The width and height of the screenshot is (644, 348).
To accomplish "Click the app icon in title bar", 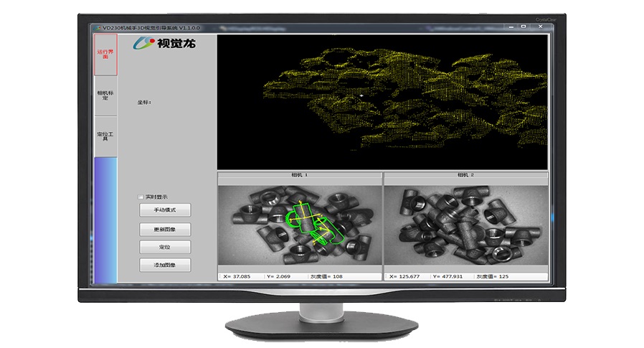I will point(99,27).
